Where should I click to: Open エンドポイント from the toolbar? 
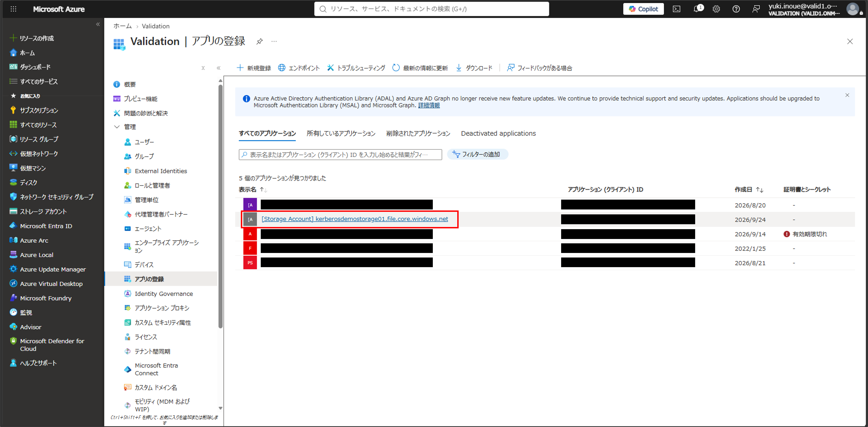click(x=299, y=68)
